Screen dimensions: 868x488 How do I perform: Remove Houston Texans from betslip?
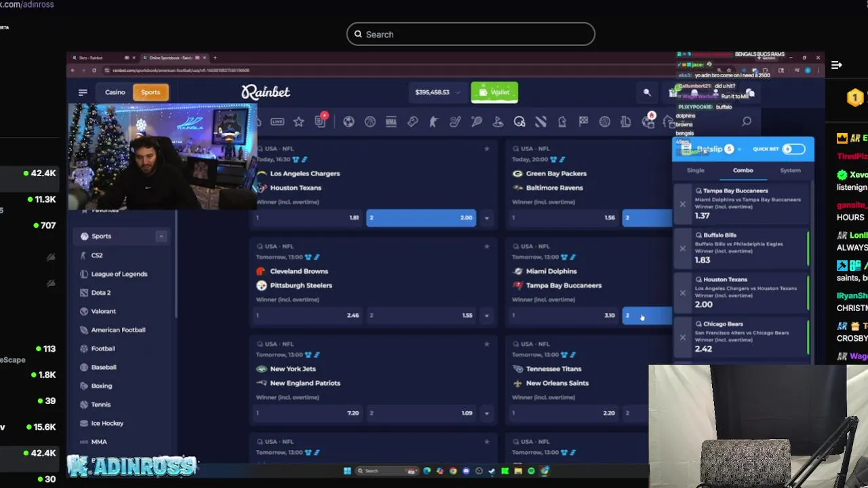coord(683,293)
